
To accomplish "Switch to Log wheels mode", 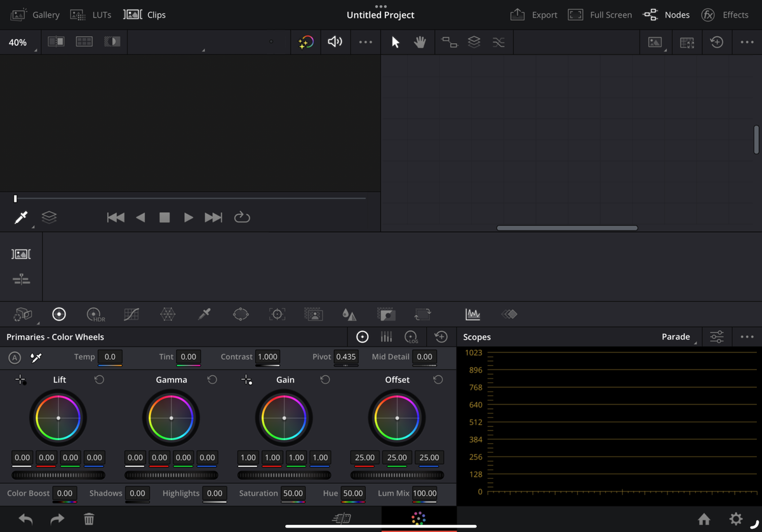I will click(410, 336).
